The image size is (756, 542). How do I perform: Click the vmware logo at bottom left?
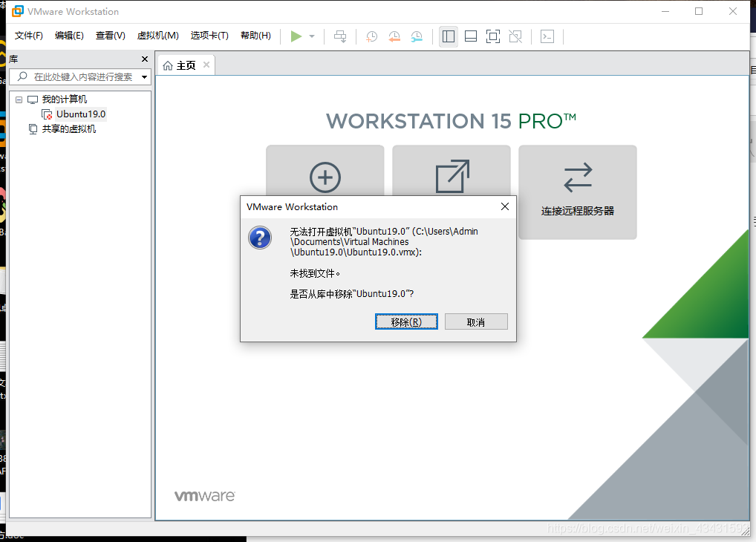205,496
